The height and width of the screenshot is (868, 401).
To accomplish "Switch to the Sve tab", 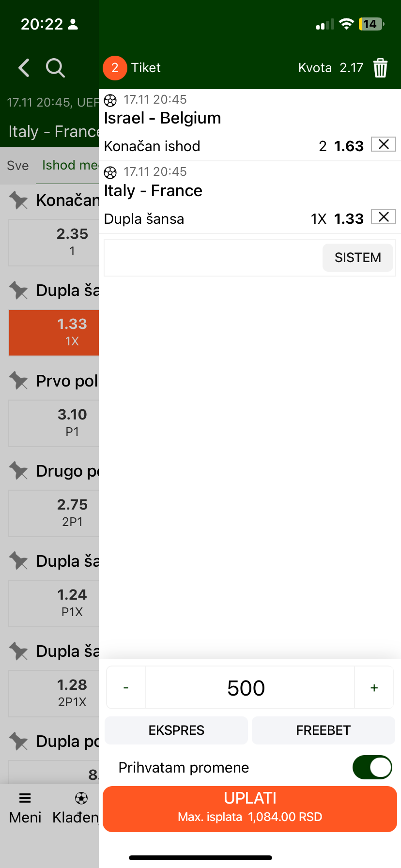I will coord(18,166).
